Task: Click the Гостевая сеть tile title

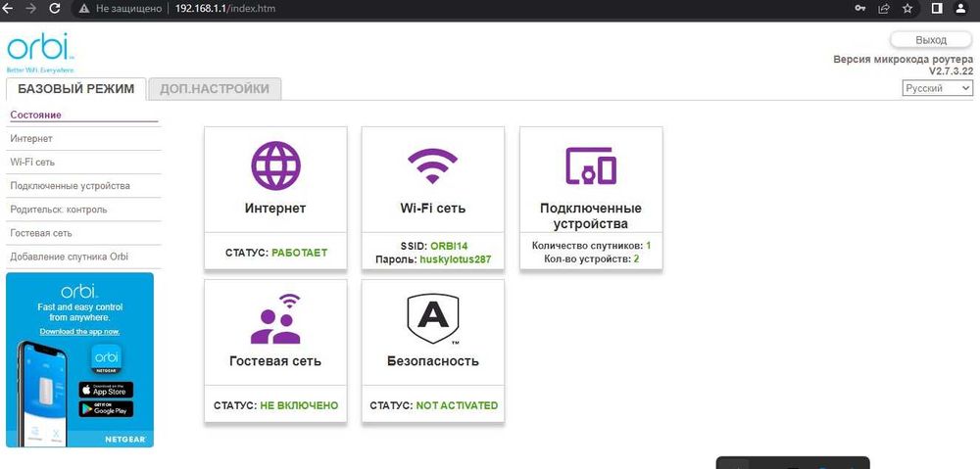Action: click(x=275, y=360)
